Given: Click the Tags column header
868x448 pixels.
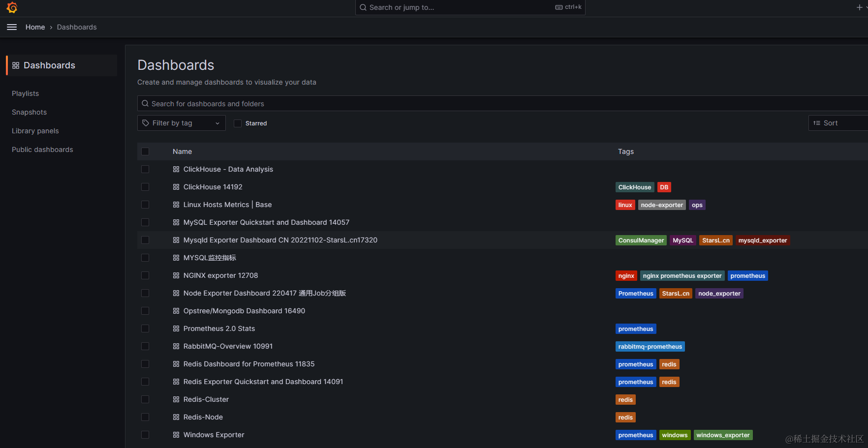Looking at the screenshot, I should point(626,151).
